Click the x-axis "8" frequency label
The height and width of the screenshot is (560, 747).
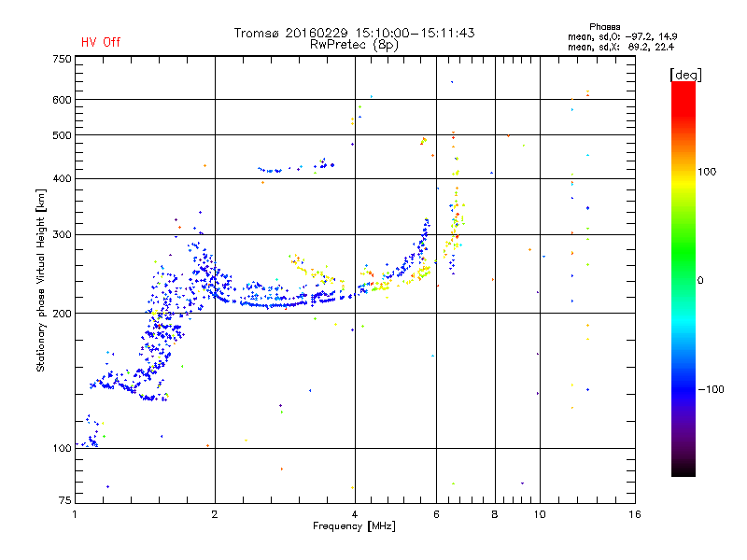tap(495, 514)
